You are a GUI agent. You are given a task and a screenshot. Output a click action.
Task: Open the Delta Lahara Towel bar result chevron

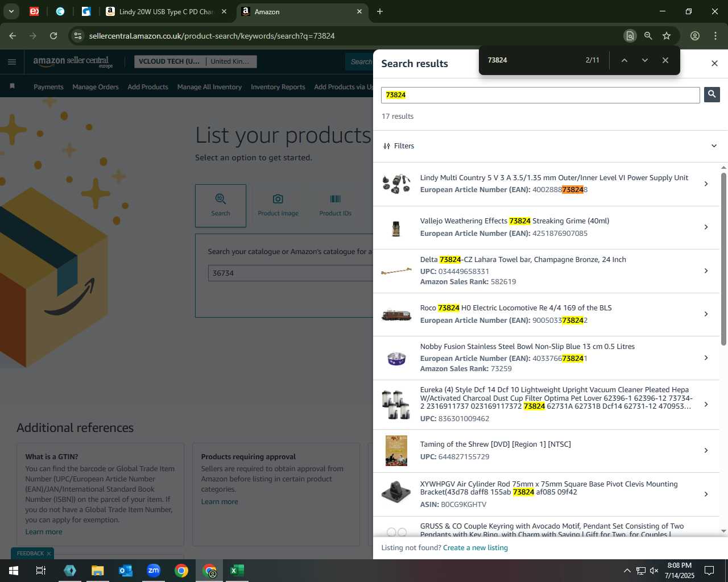[x=706, y=271]
